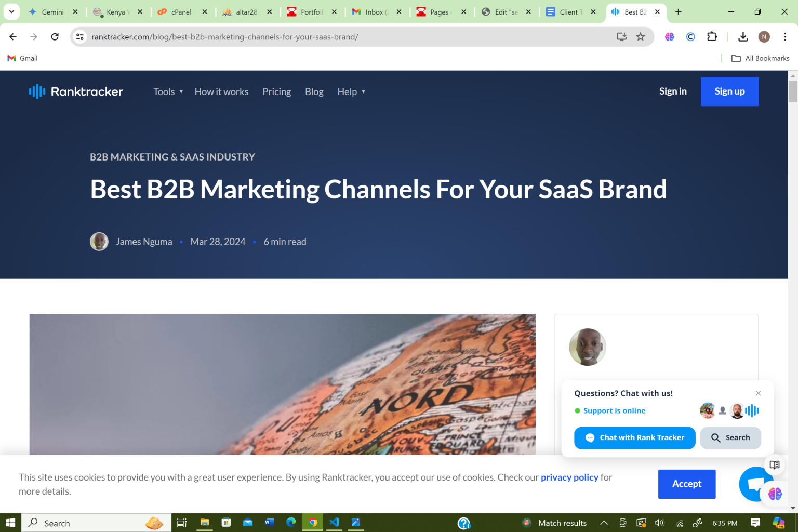Close the Kenya tab
Screen dimensions: 798x532
point(140,12)
